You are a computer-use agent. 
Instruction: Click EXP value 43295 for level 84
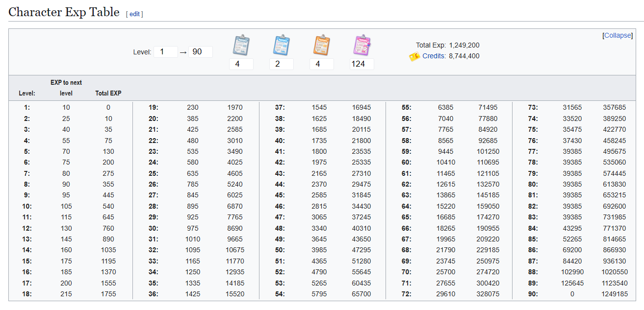tap(572, 228)
